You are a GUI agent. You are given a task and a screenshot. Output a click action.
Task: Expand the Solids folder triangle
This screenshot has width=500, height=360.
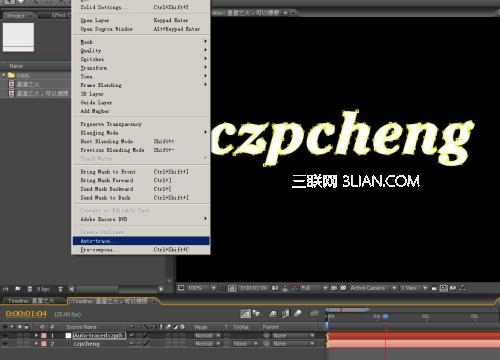pos(4,75)
